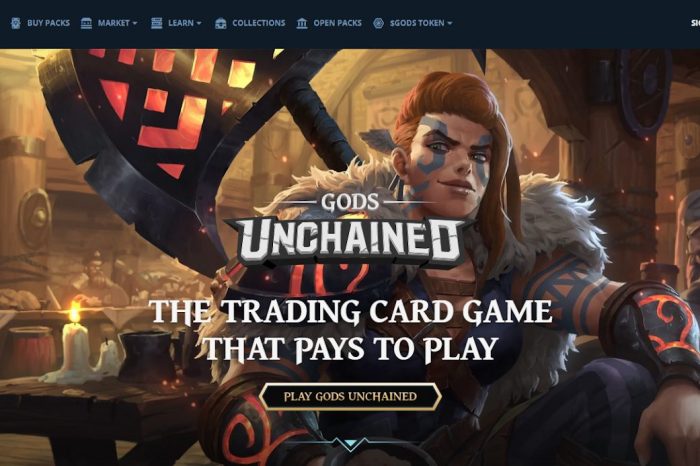Click the Buy Packs card icon
700x466 pixels.
[16, 23]
